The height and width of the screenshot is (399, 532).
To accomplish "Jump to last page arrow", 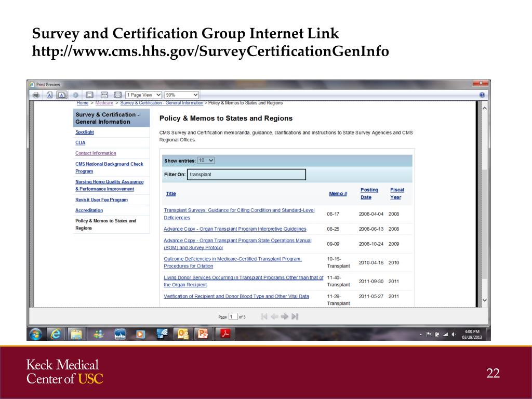I will [x=295, y=316].
